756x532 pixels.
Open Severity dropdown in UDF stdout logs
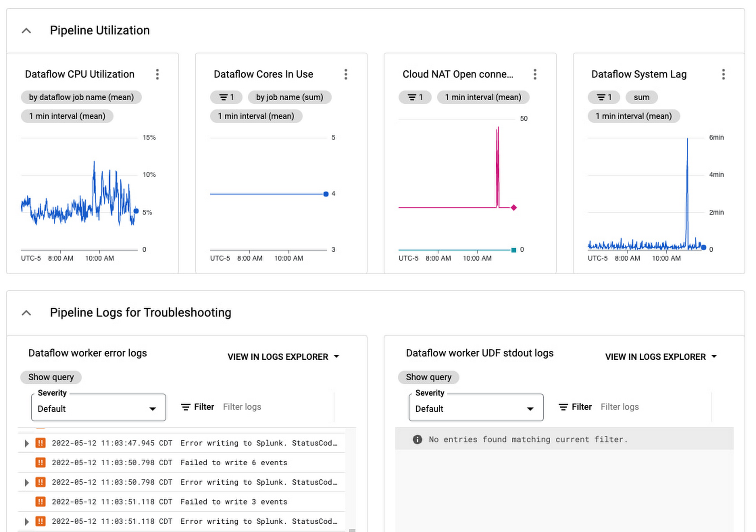coord(476,408)
